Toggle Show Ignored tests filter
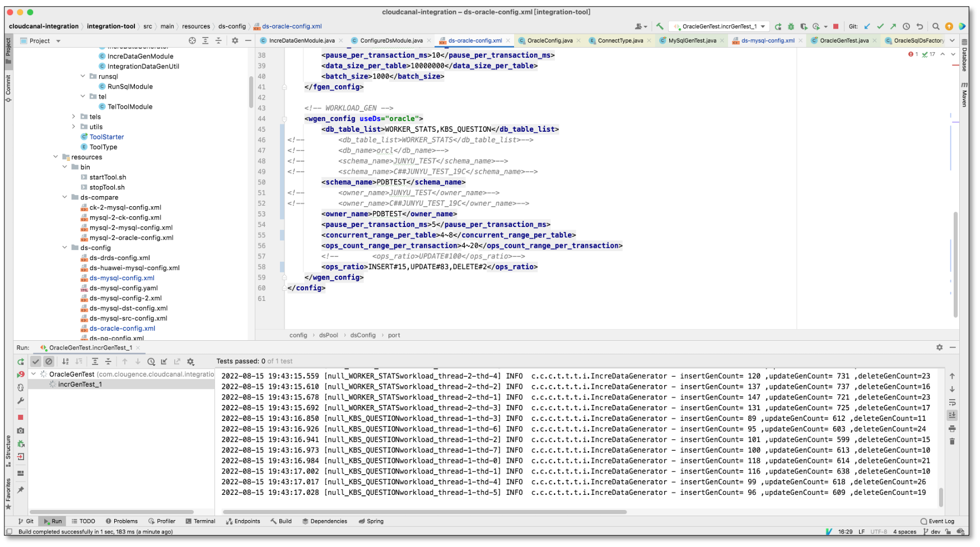The image size is (980, 547). pos(48,361)
